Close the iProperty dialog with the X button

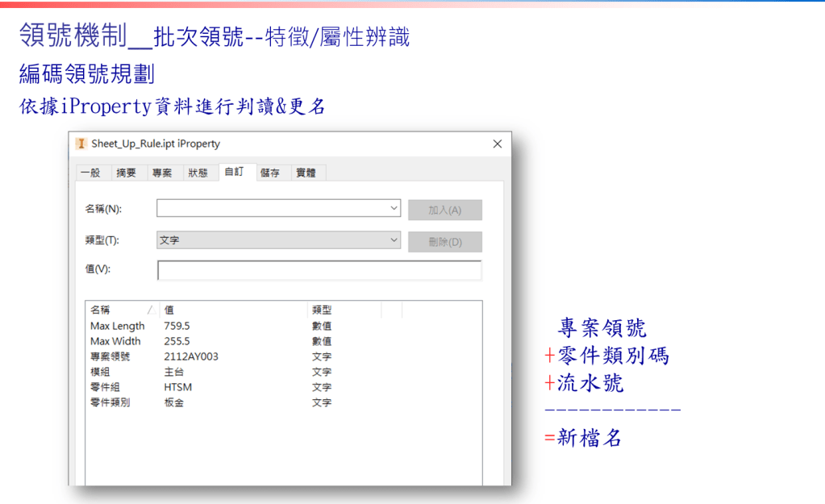[x=497, y=144]
